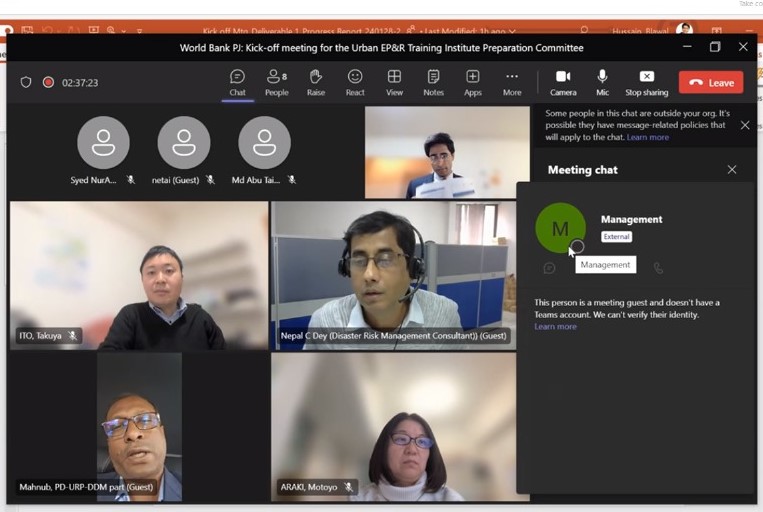
Task: Open the Chat panel icon
Action: coord(237,82)
